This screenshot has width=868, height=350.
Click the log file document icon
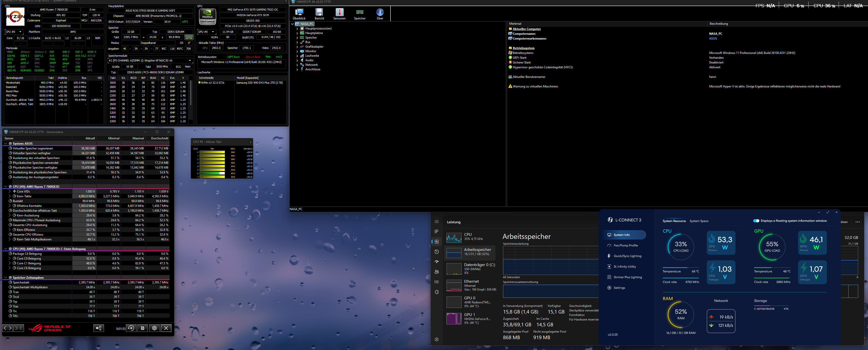(143, 328)
